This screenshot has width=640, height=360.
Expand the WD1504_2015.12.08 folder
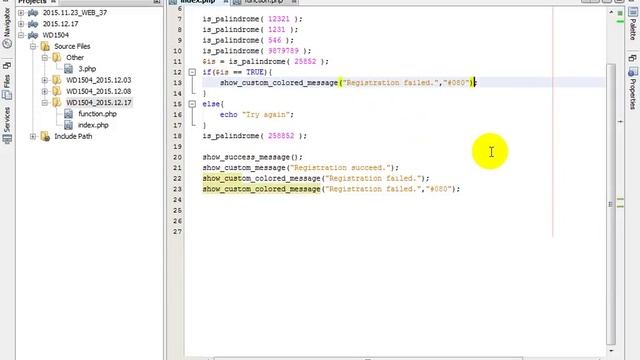pyautogui.click(x=45, y=91)
